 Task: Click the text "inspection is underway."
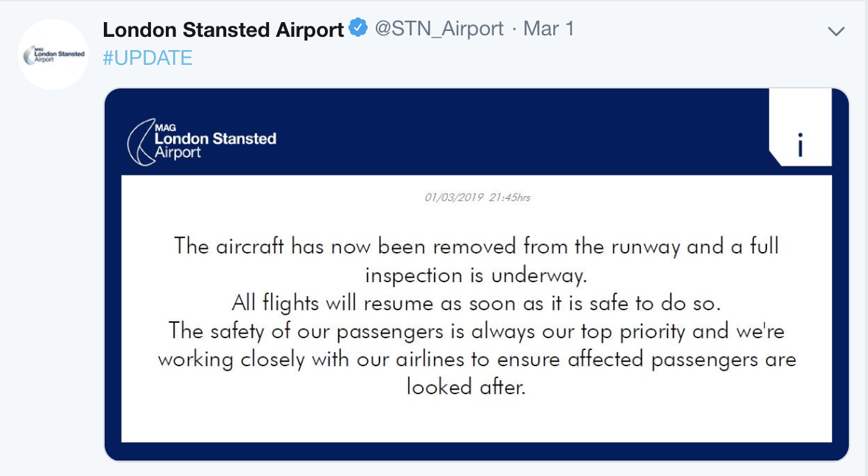476,274
